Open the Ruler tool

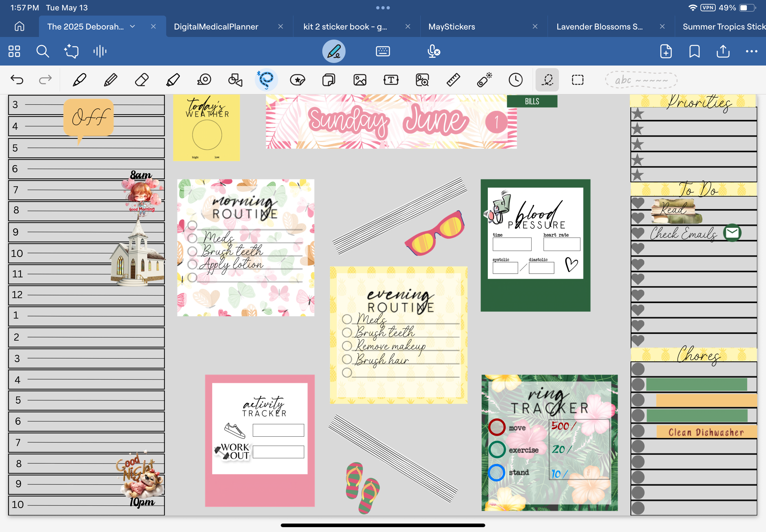[453, 80]
